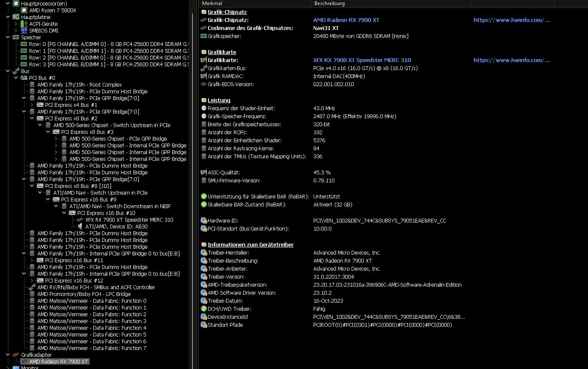
Task: Click the Informationen zum Gerätetreiber header icon
Action: [x=204, y=245]
